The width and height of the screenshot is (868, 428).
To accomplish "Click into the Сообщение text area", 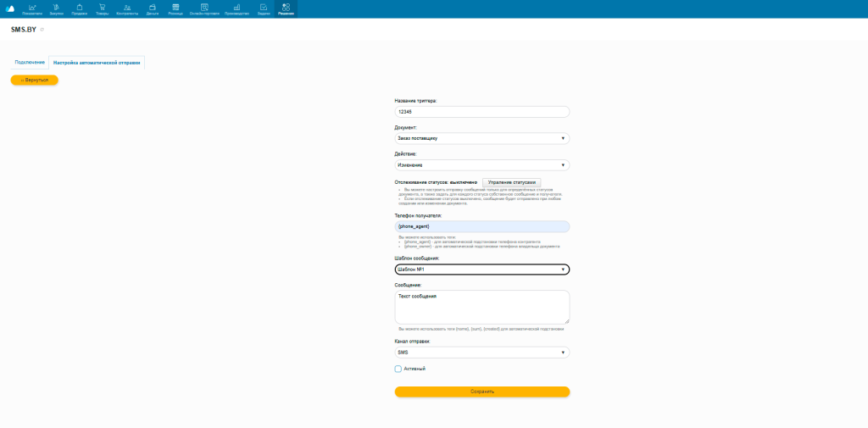I will tap(481, 307).
